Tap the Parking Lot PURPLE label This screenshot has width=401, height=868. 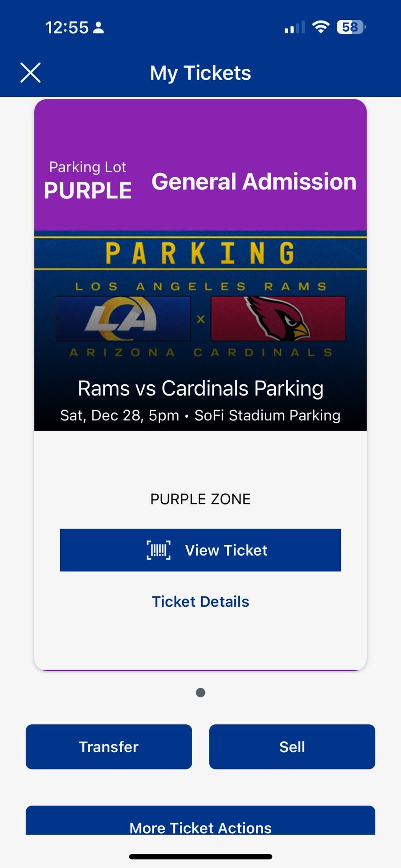[88, 181]
